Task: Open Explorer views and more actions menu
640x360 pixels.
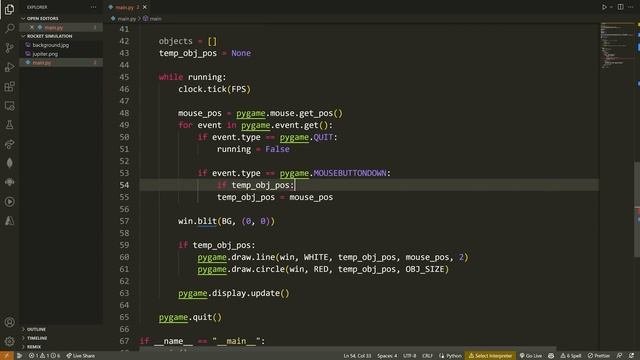Action: pos(93,7)
